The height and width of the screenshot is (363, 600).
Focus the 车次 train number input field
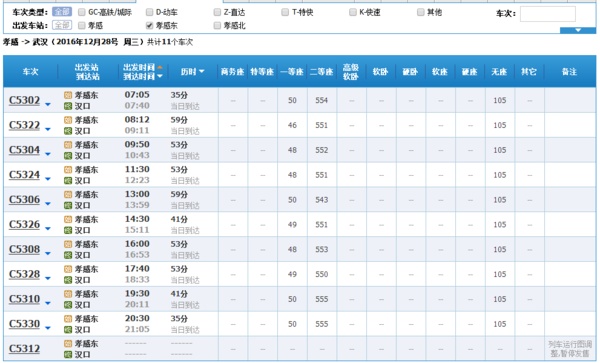click(548, 14)
